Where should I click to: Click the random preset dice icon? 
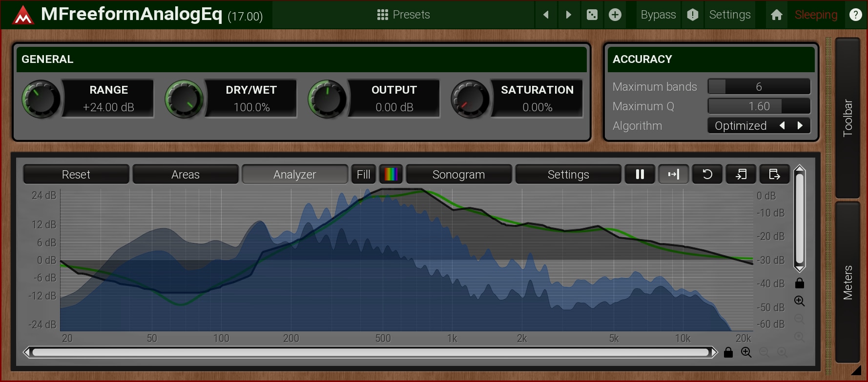click(592, 15)
